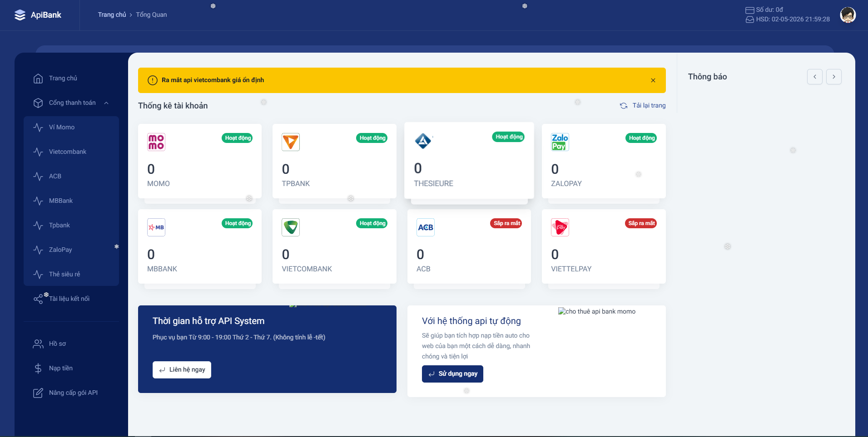
Task: Click the cube icon beside Cổng thanh toán
Action: pyautogui.click(x=38, y=103)
